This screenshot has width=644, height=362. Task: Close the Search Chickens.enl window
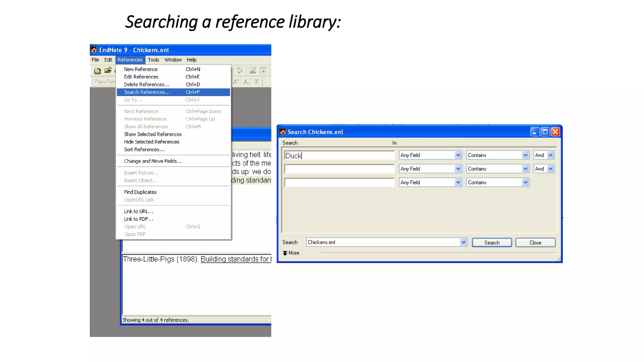click(x=556, y=132)
